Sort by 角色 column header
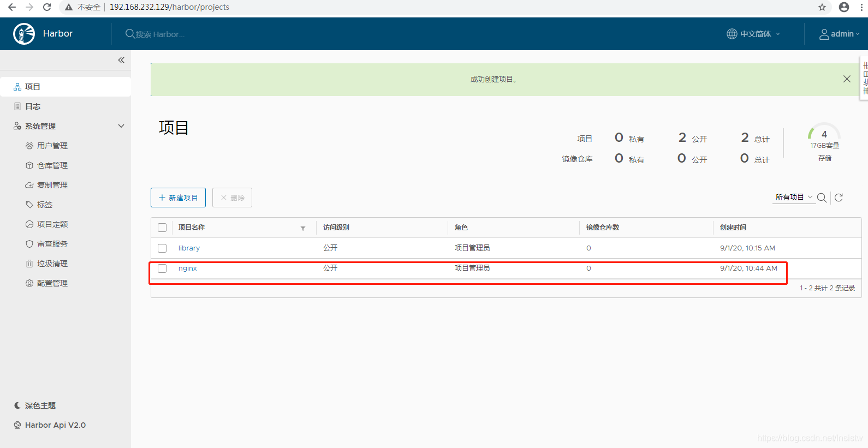 tap(461, 228)
